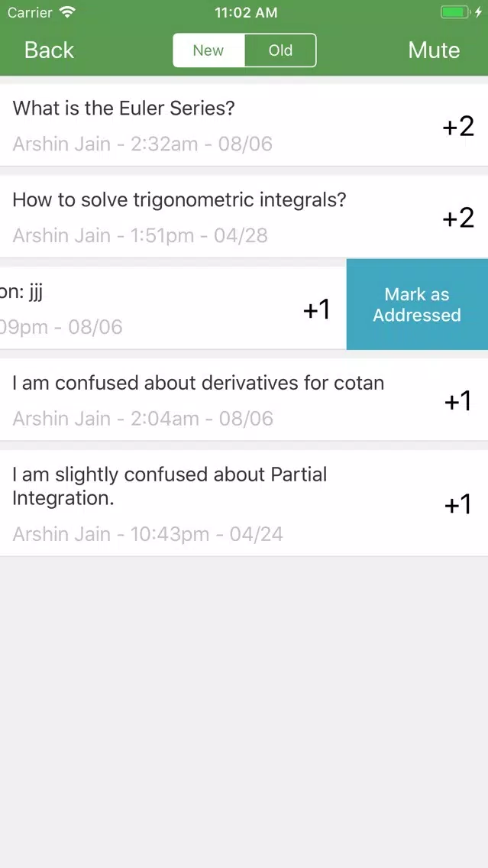Tap the Wi-Fi status icon

click(x=67, y=12)
